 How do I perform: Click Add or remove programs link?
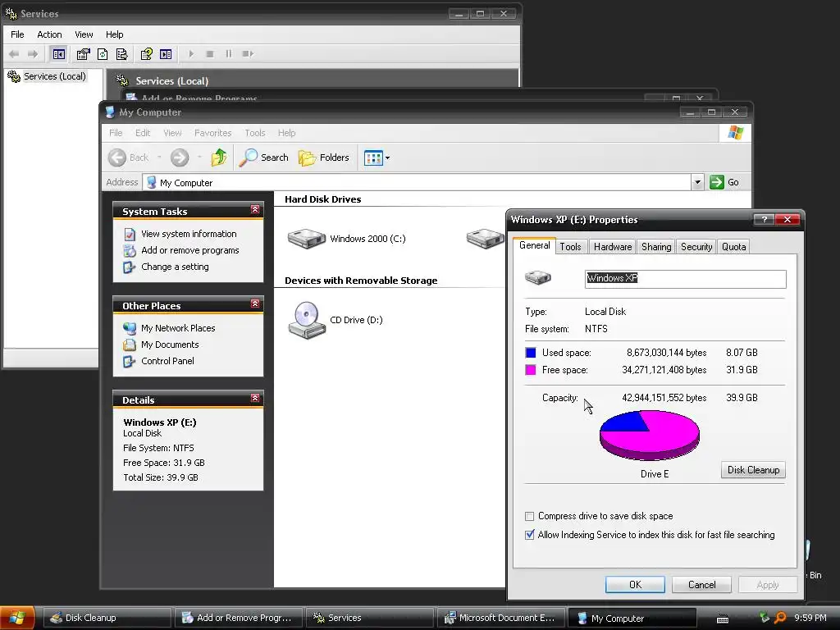point(189,250)
